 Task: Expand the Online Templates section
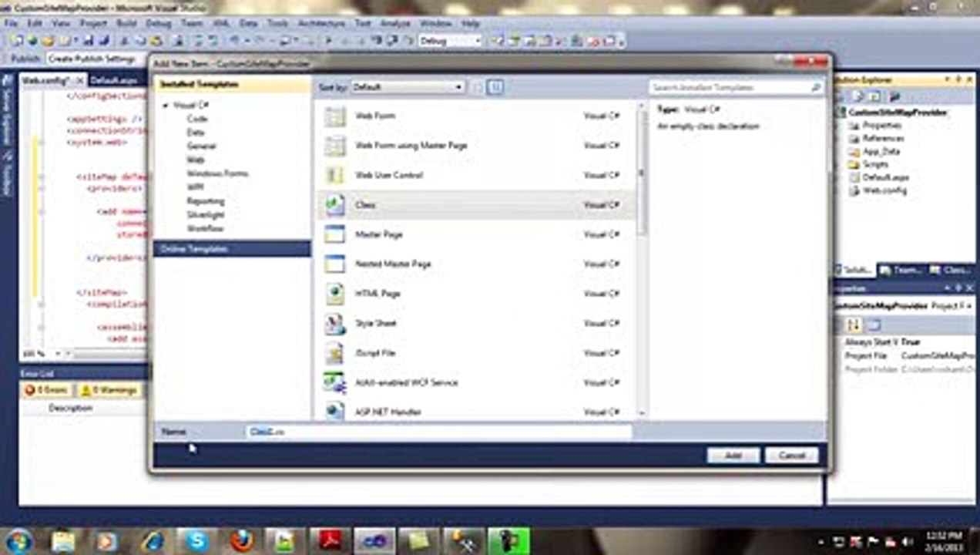pyautogui.click(x=232, y=248)
